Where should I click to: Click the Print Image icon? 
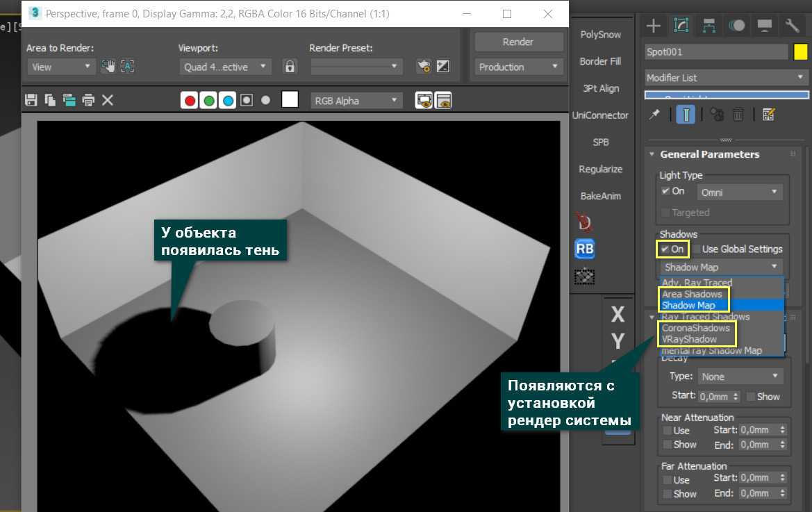click(x=88, y=101)
